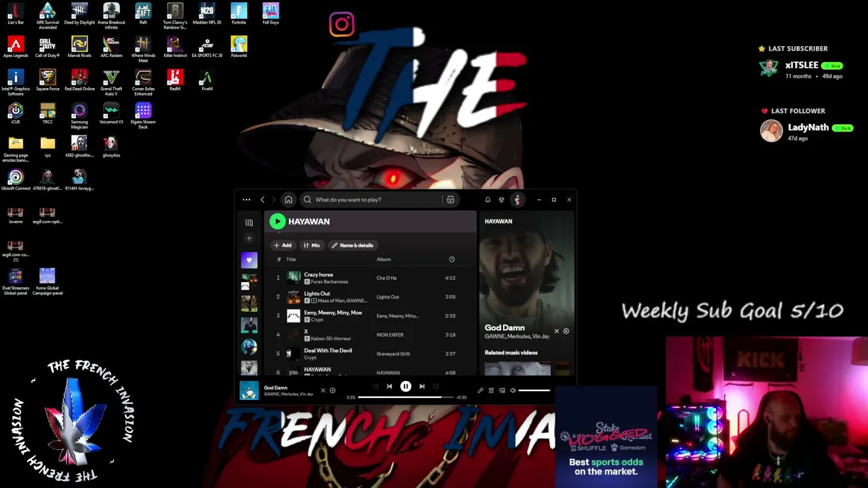Click the 'What do you want to play?' search box
The height and width of the screenshot is (488, 868).
tap(370, 200)
